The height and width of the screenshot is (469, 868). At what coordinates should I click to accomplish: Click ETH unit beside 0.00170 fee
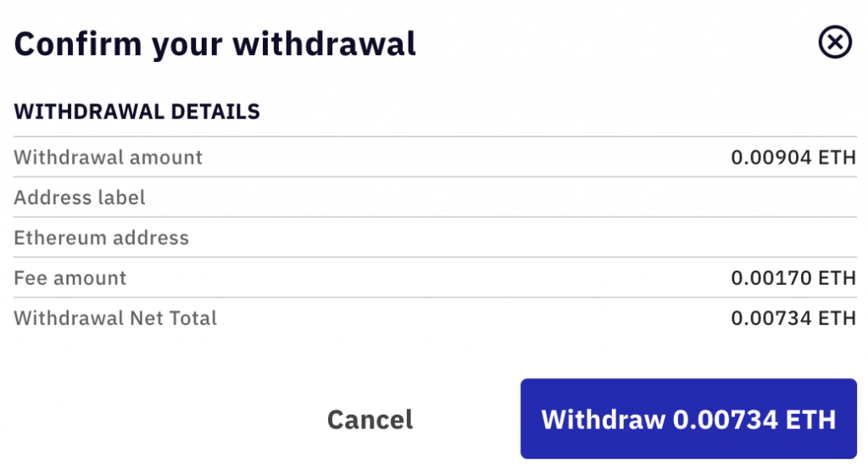coord(837,278)
